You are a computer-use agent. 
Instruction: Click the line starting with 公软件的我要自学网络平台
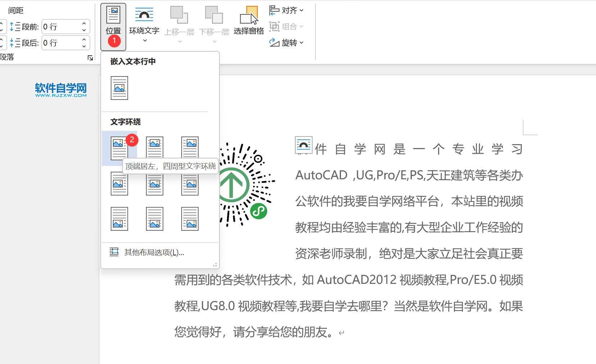pyautogui.click(x=409, y=201)
